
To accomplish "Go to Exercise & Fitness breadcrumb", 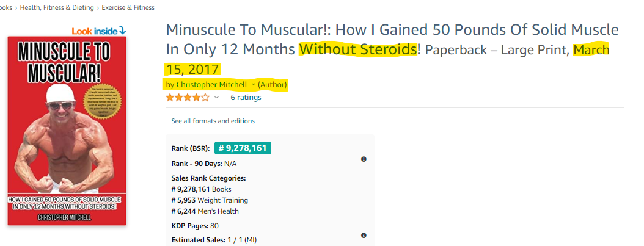I will coord(128,7).
